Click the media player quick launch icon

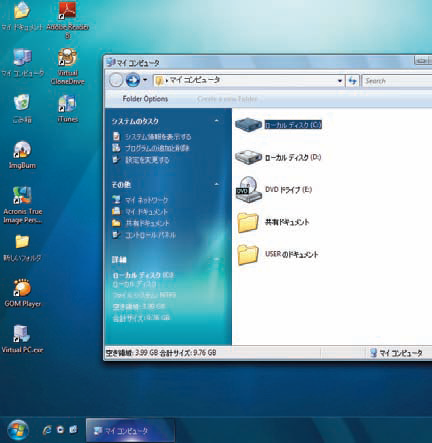coord(60,430)
